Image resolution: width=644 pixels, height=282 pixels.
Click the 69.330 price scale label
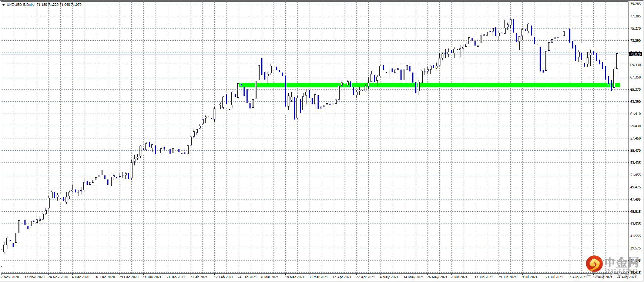pyautogui.click(x=635, y=65)
